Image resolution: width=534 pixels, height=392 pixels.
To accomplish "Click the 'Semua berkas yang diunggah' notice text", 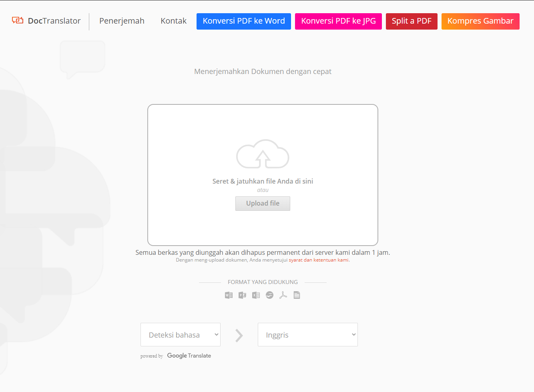I will [263, 252].
